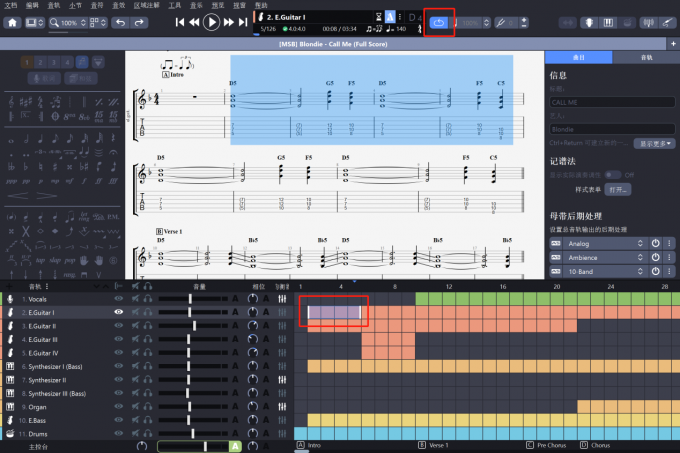Screen dimensions: 680x453
Task: Jump to the first bar with rewind-to-start button
Action: click(181, 22)
